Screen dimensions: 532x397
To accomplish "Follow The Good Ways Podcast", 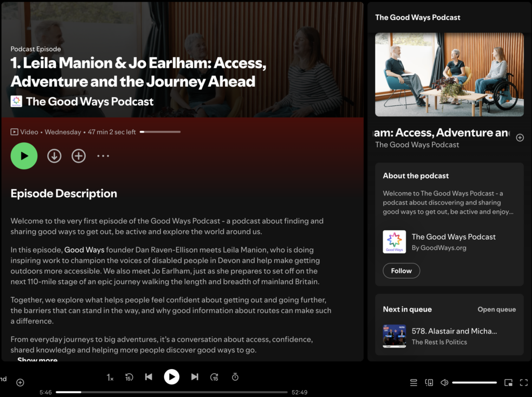I will pyautogui.click(x=402, y=271).
